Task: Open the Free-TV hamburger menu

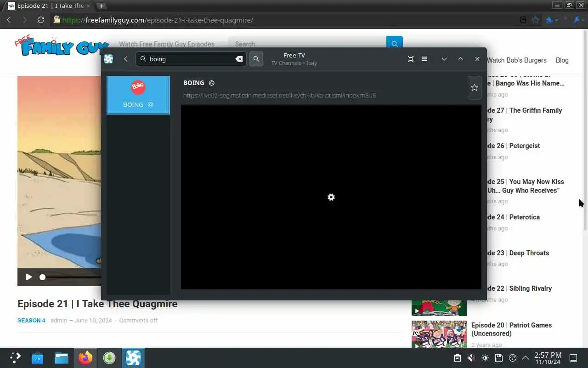Action: pos(424,59)
